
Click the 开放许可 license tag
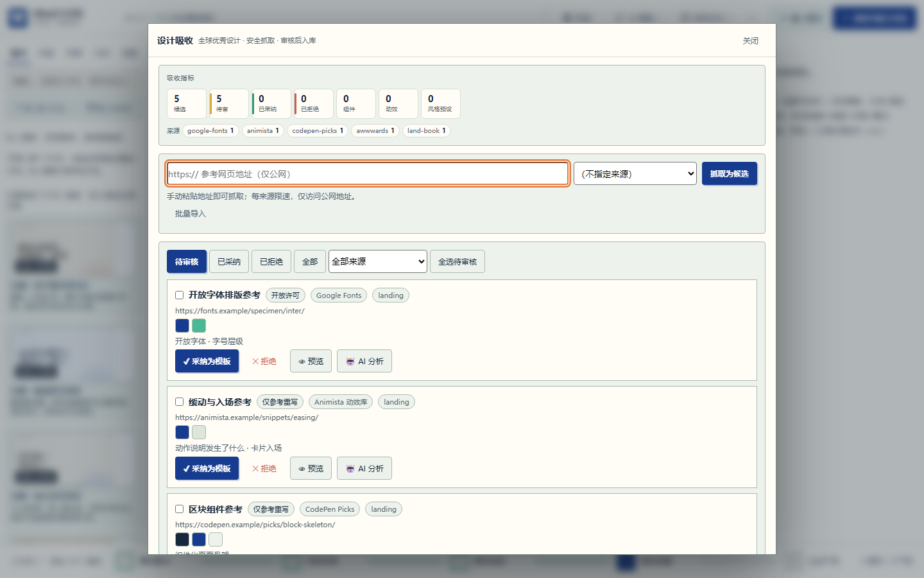(286, 295)
